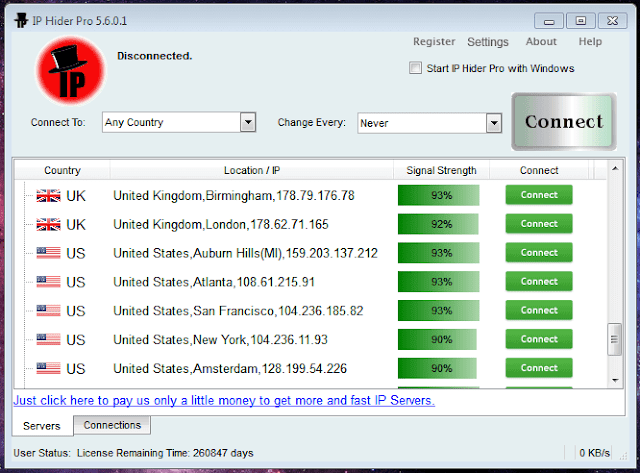Screen dimensions: 640x473
Task: Click the 'Never' field text
Action: click(374, 123)
